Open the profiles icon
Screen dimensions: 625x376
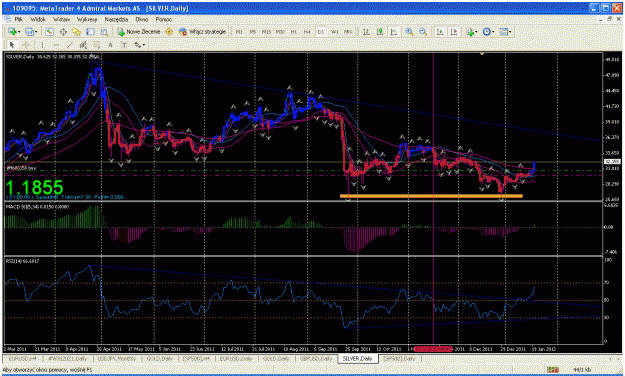[x=29, y=31]
